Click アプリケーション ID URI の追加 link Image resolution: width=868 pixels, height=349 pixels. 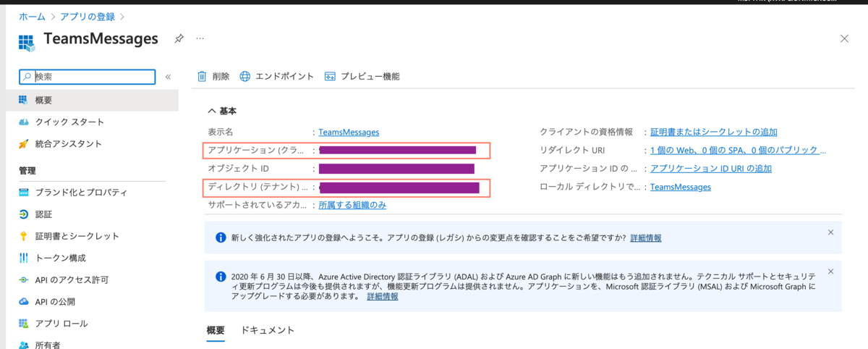[x=711, y=168]
